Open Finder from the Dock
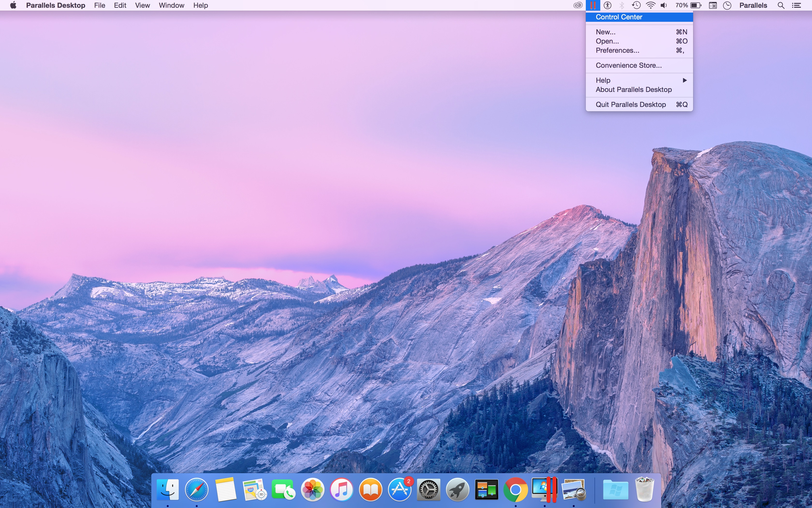Image resolution: width=812 pixels, height=508 pixels. tap(168, 490)
